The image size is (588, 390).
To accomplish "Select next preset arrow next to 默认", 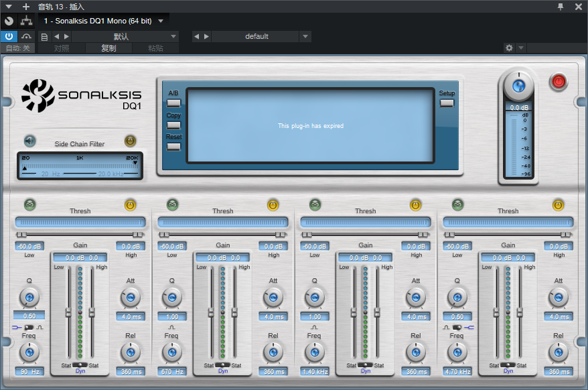I will (66, 36).
